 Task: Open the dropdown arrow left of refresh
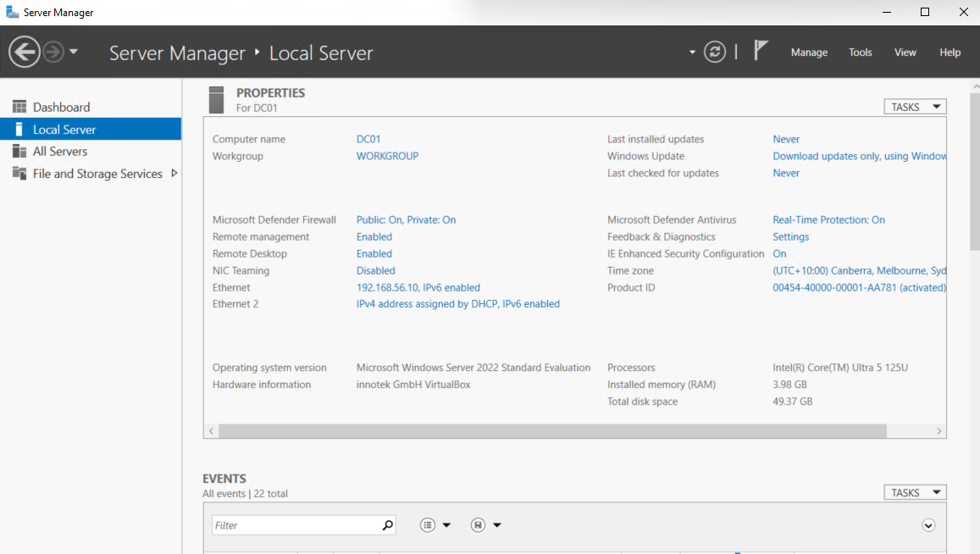coord(692,53)
